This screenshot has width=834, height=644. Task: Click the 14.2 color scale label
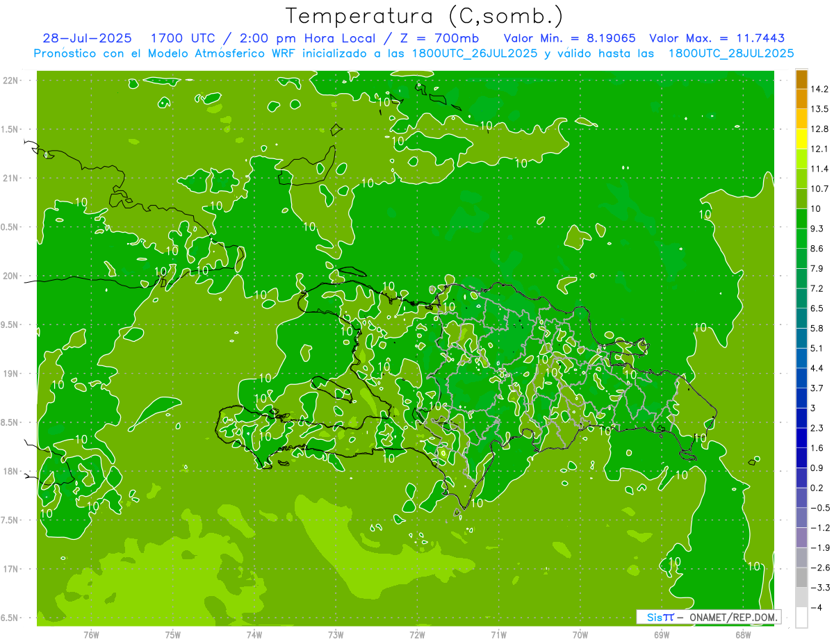point(820,89)
